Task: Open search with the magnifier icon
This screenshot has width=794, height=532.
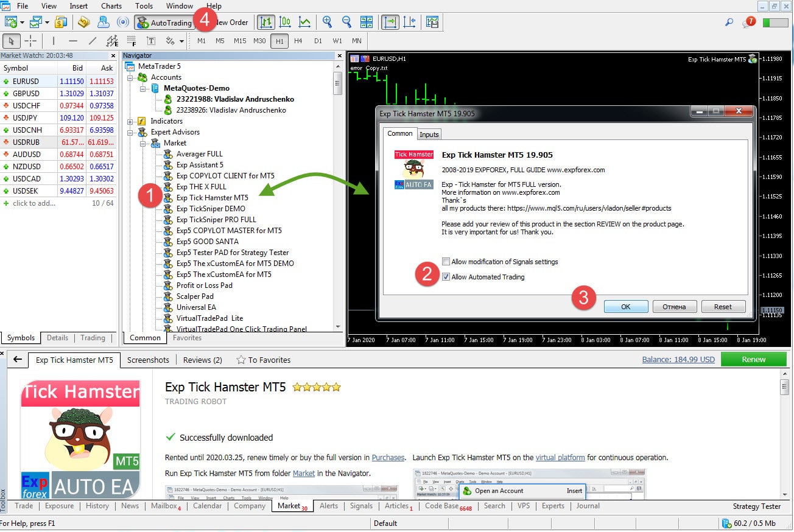Action: point(729,23)
